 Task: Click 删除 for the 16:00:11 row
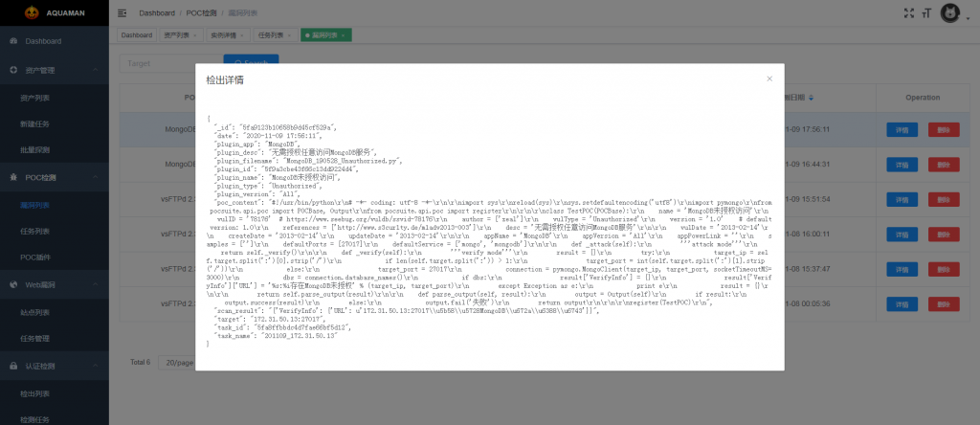click(x=944, y=235)
